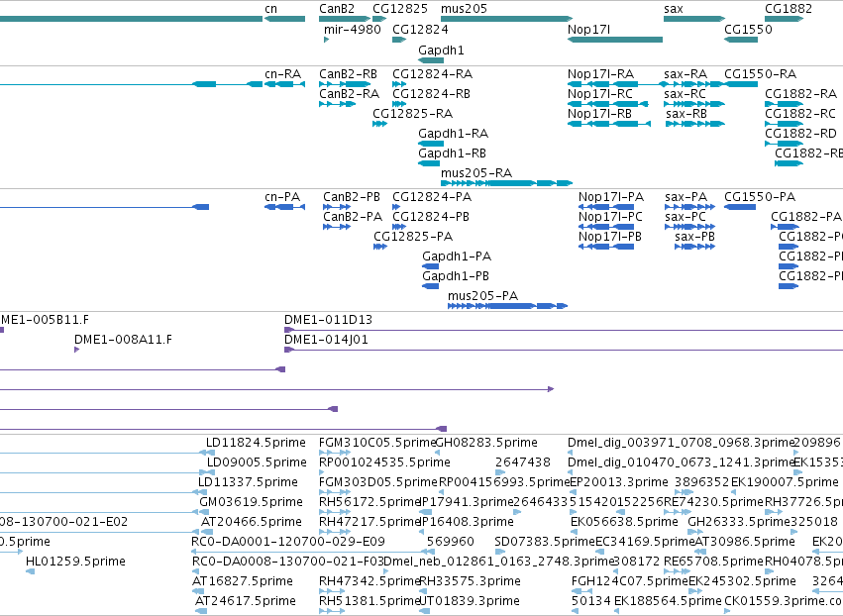Click the cn gene label
The width and height of the screenshot is (843, 616).
tap(271, 9)
